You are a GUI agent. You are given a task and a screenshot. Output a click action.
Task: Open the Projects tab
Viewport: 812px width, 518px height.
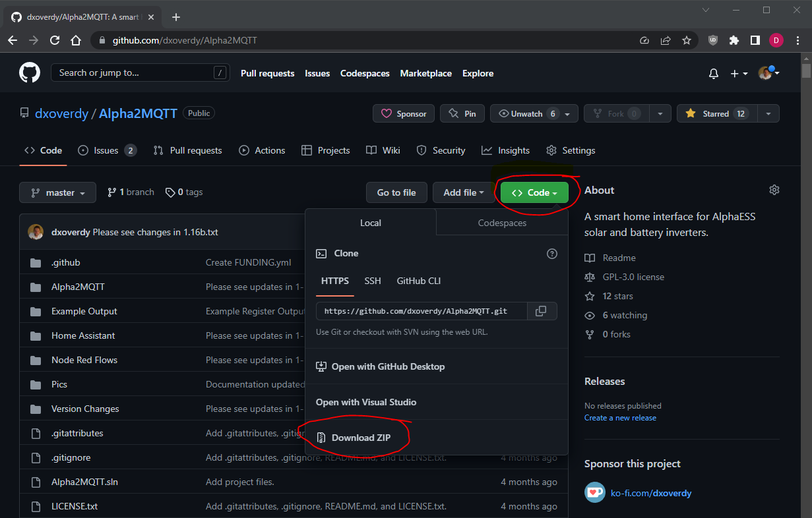pos(325,150)
